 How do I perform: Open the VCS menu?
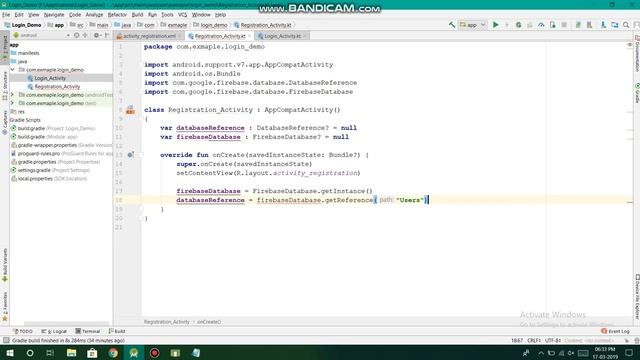(x=182, y=15)
